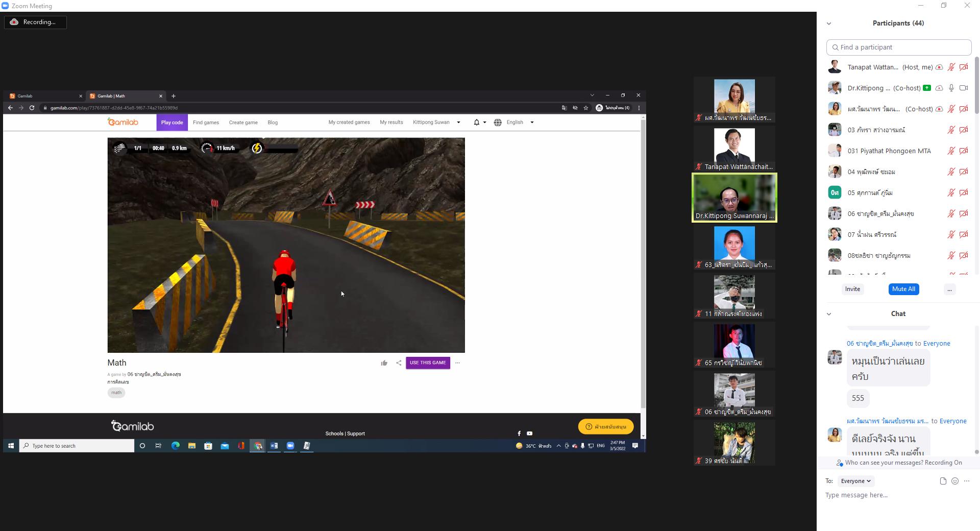
Task: Click the browser tab search chevron
Action: pos(592,95)
